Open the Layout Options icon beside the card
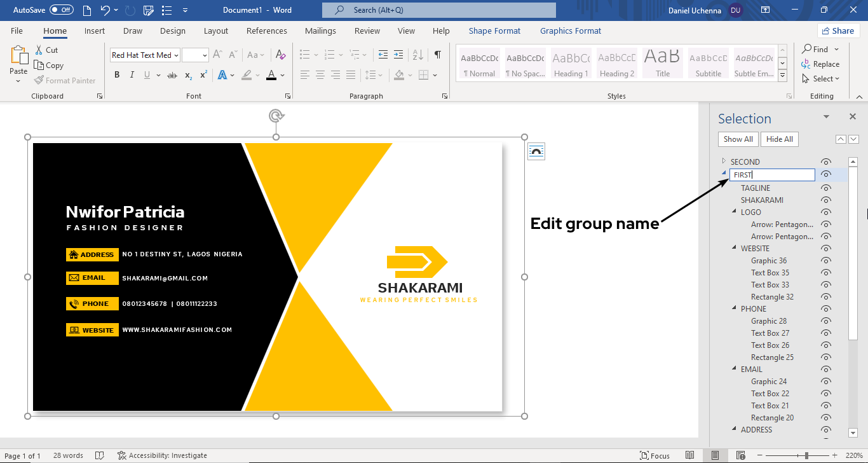 pos(536,151)
